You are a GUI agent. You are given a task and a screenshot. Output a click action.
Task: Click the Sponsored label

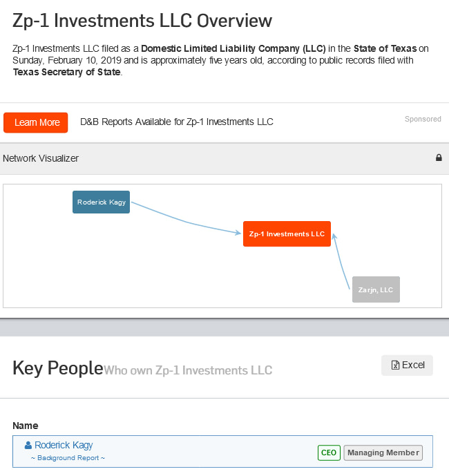pyautogui.click(x=423, y=119)
